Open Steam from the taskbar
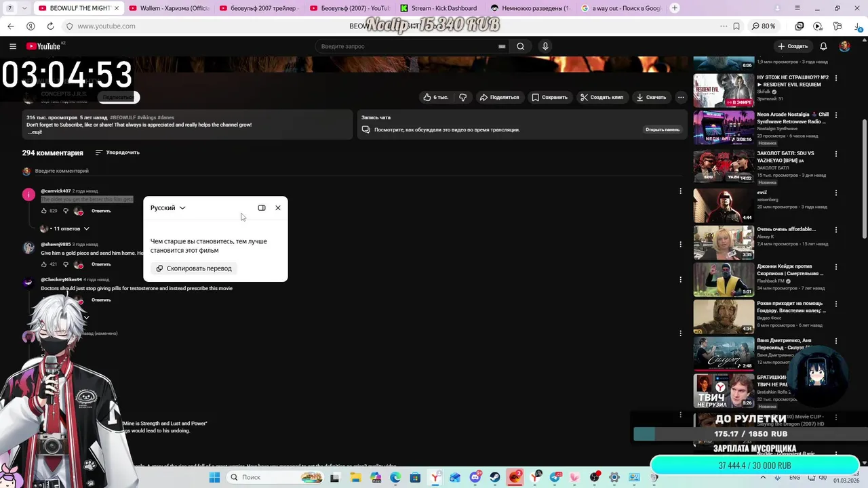The image size is (868, 488). click(x=495, y=477)
